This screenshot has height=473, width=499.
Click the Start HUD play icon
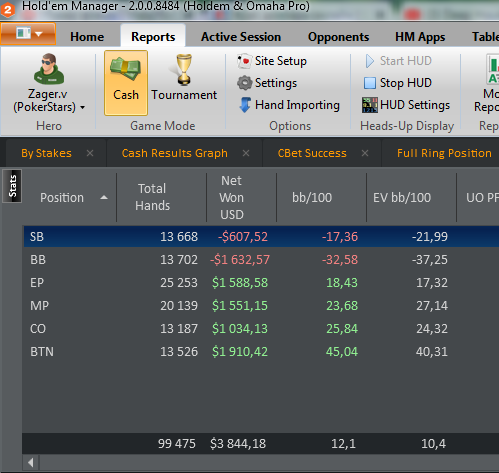coord(369,61)
